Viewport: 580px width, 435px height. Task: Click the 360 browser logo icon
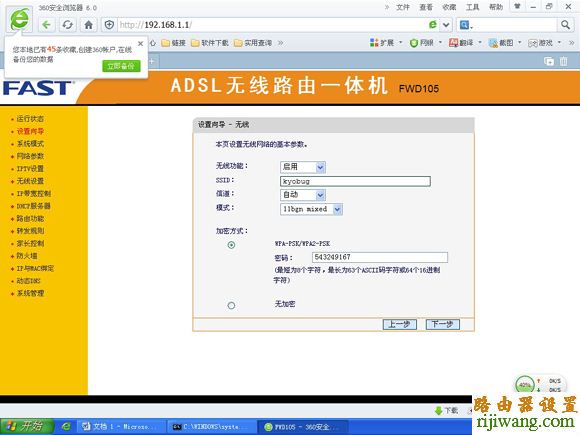pyautogui.click(x=19, y=19)
